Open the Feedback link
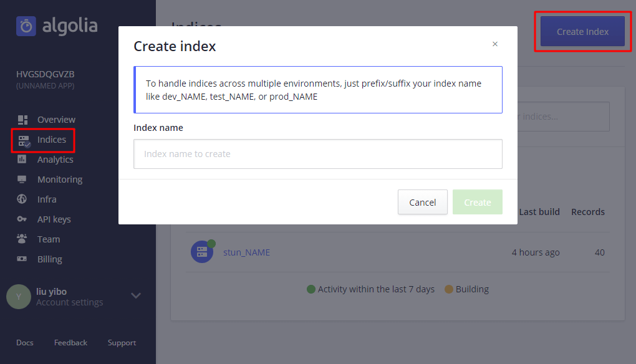The image size is (636, 364). (70, 343)
